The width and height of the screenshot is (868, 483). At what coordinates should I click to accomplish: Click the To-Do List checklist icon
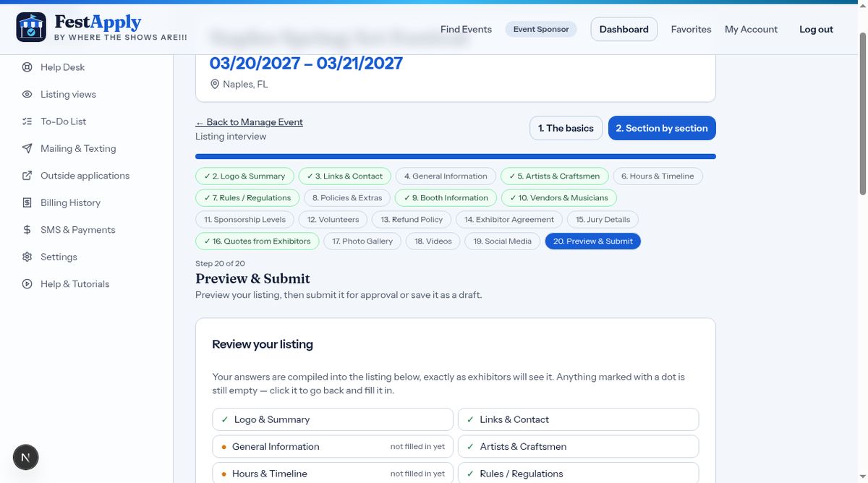tap(27, 121)
